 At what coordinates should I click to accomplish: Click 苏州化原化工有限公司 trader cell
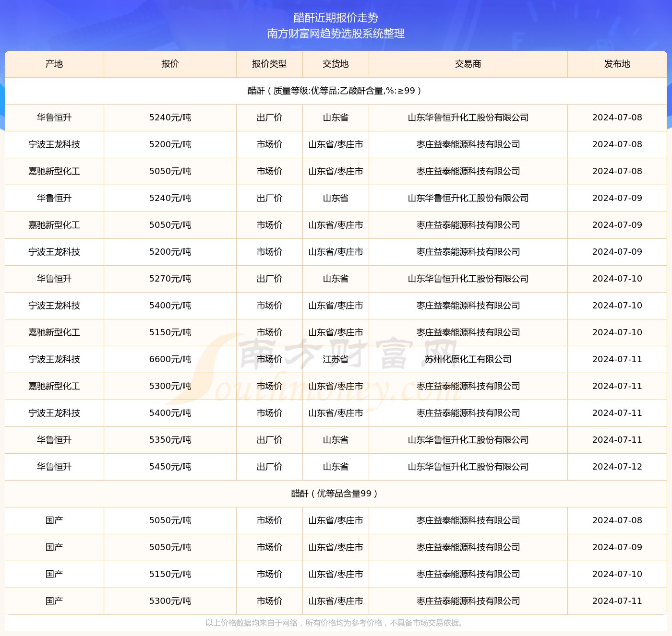(x=468, y=359)
